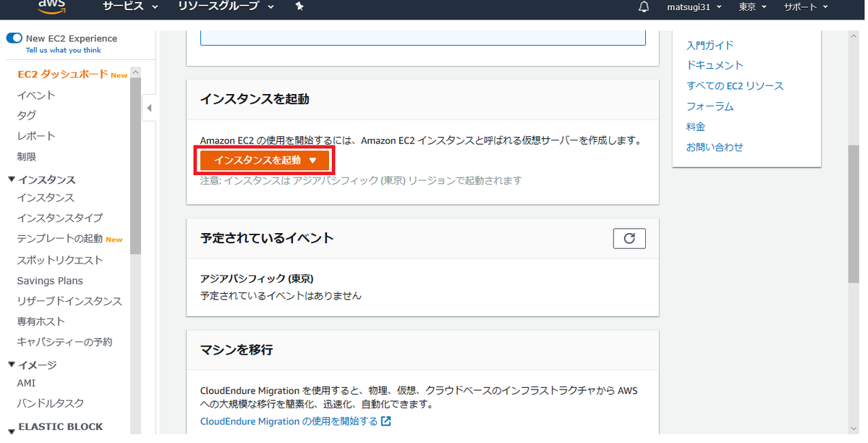
Task: Click sidebar scrollbar up arrow
Action: click(135, 72)
